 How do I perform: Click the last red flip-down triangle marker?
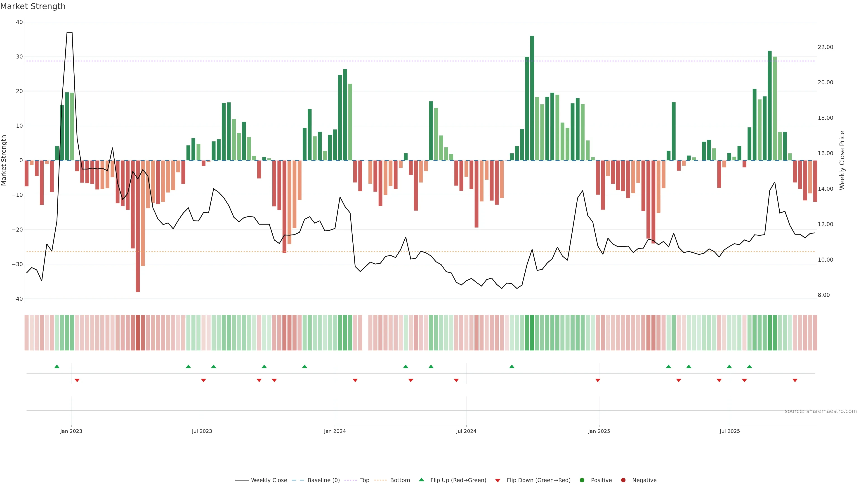[x=795, y=380]
